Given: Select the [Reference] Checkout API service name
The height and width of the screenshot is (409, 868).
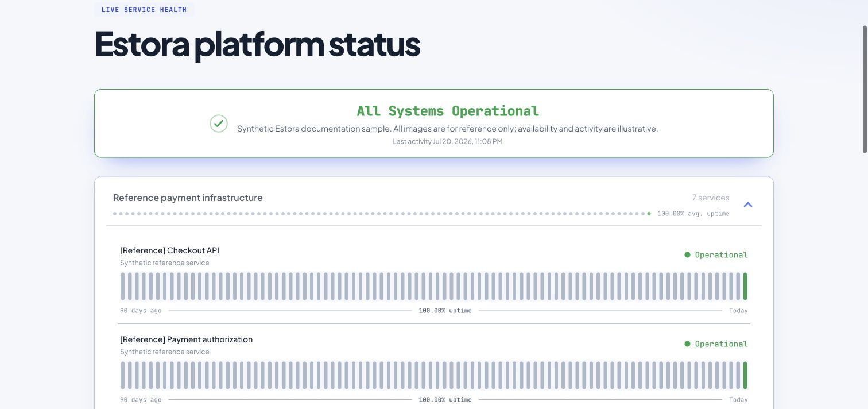Looking at the screenshot, I should point(169,250).
